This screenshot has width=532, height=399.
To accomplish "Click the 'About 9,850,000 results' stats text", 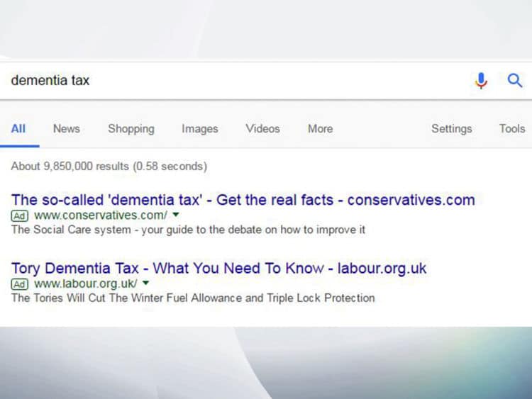I will tap(109, 167).
